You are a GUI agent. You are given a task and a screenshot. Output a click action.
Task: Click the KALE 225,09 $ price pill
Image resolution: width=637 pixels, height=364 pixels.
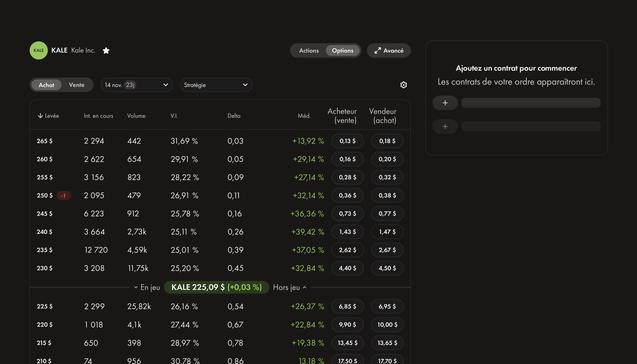point(216,287)
